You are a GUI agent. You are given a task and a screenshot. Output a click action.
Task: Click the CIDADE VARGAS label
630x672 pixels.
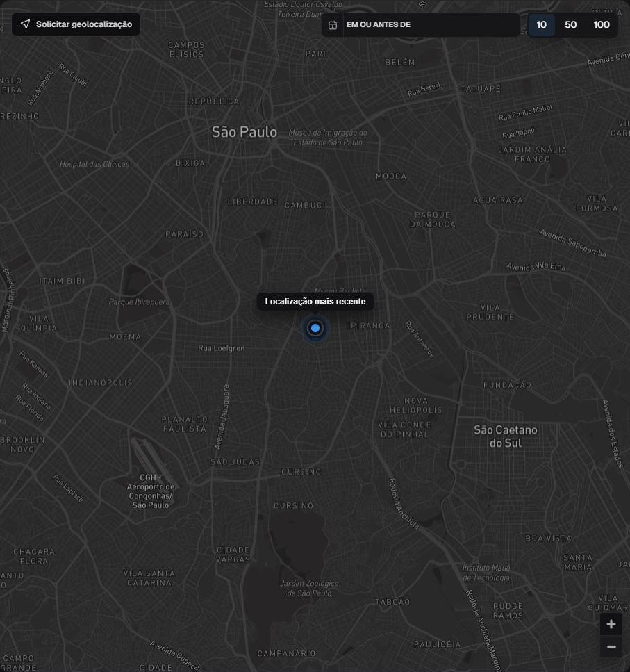tap(233, 555)
